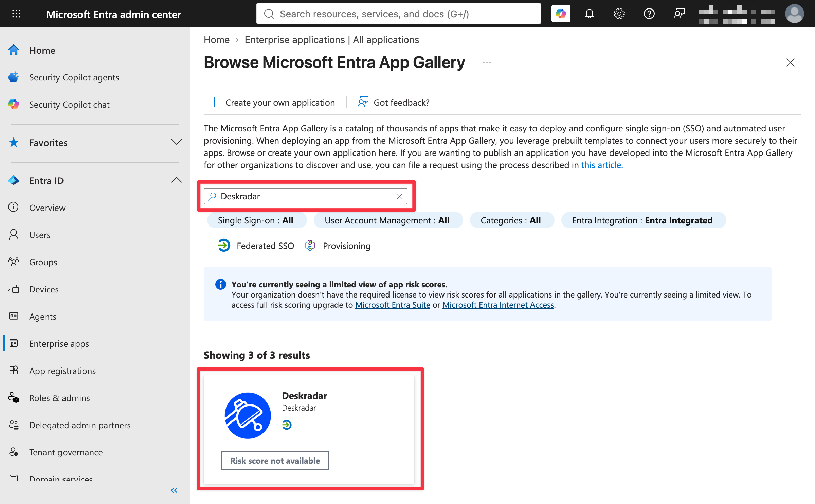Click the Home breadcrumb link

pyautogui.click(x=217, y=40)
